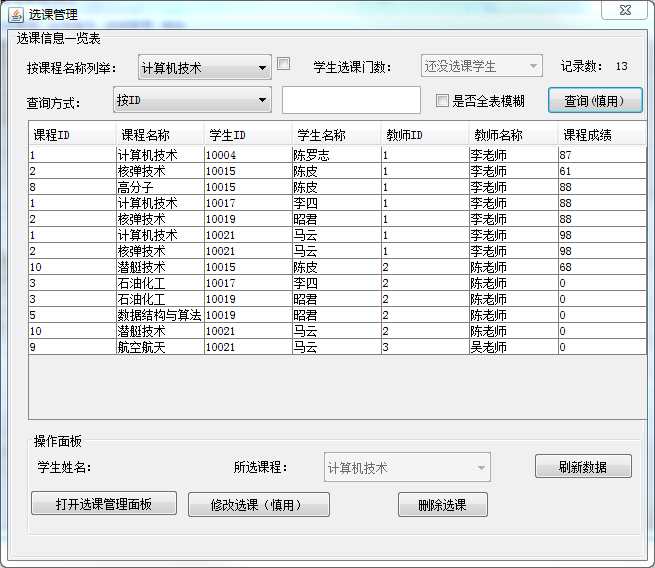
Task: Click the 课程ID column header
Action: [x=72, y=135]
